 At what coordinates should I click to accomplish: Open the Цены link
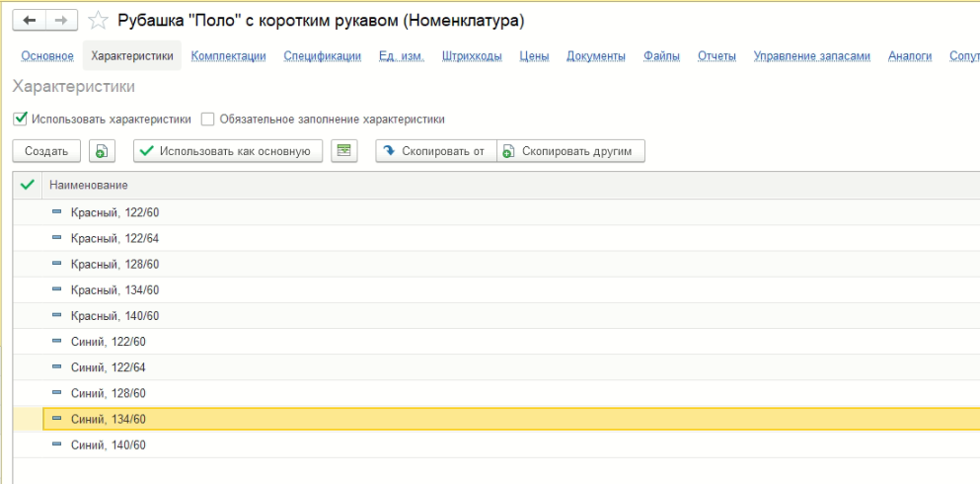coord(534,56)
